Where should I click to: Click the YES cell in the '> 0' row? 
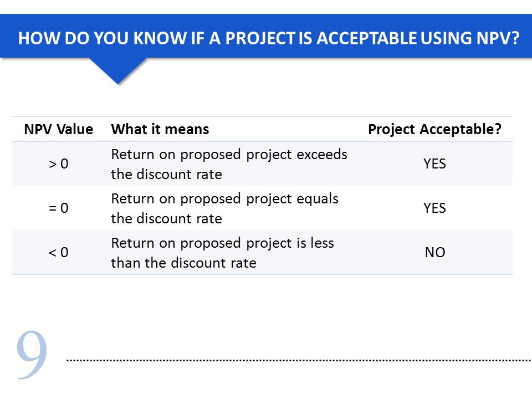click(434, 164)
